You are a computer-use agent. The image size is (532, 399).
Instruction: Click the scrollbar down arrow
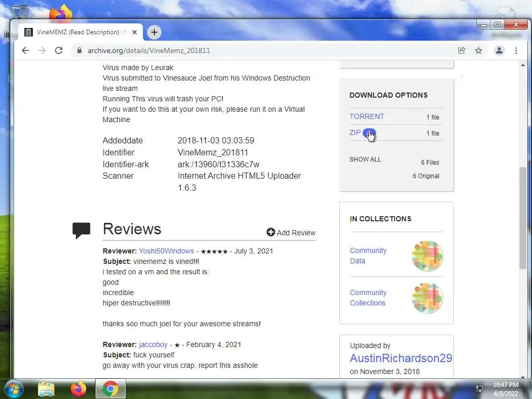523,376
